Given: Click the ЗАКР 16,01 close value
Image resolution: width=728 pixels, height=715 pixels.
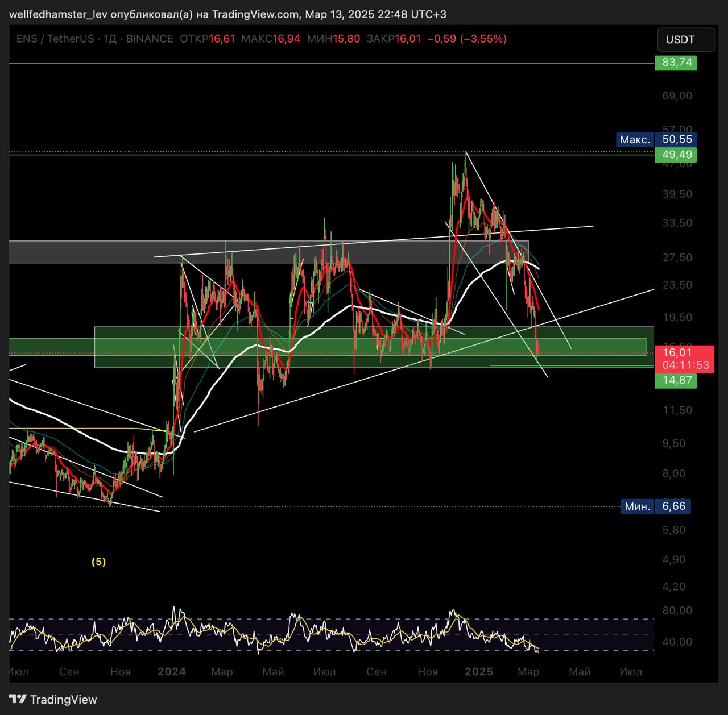Looking at the screenshot, I should click(x=394, y=39).
